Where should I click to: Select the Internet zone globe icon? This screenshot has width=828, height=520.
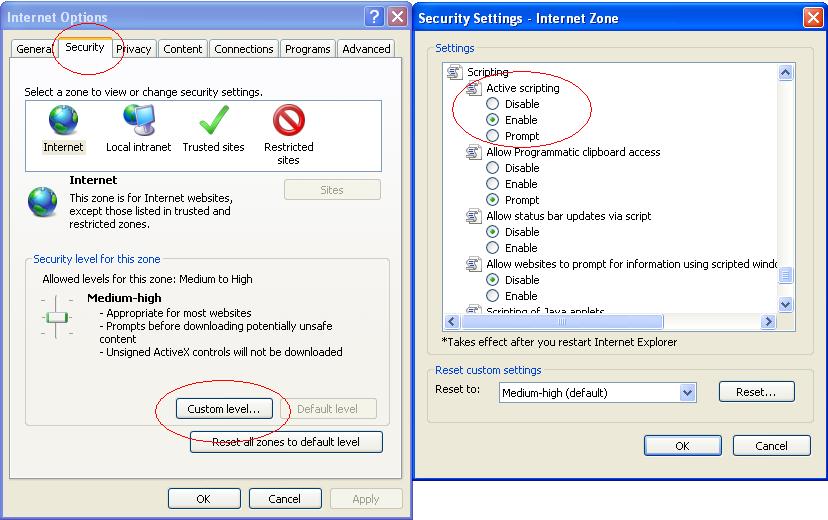tap(63, 122)
